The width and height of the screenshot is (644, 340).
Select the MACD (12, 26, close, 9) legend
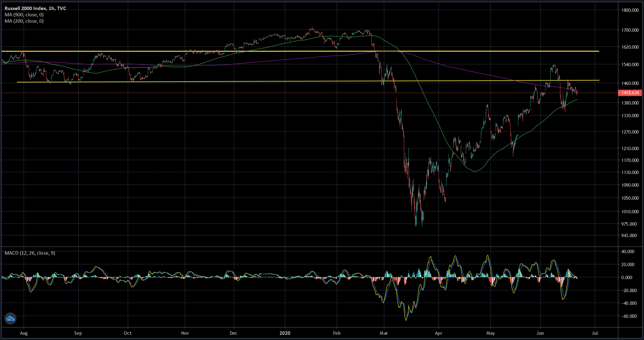pyautogui.click(x=30, y=253)
